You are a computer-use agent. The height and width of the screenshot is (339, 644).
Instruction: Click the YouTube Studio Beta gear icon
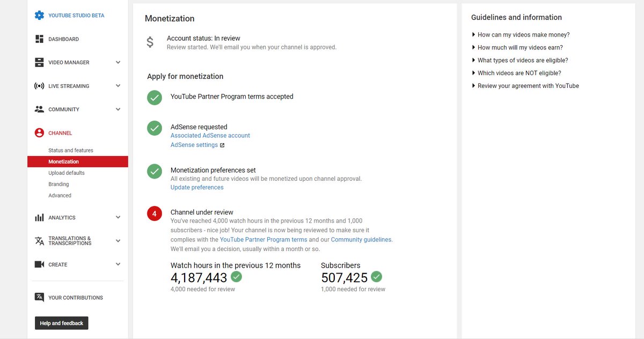pyautogui.click(x=39, y=16)
